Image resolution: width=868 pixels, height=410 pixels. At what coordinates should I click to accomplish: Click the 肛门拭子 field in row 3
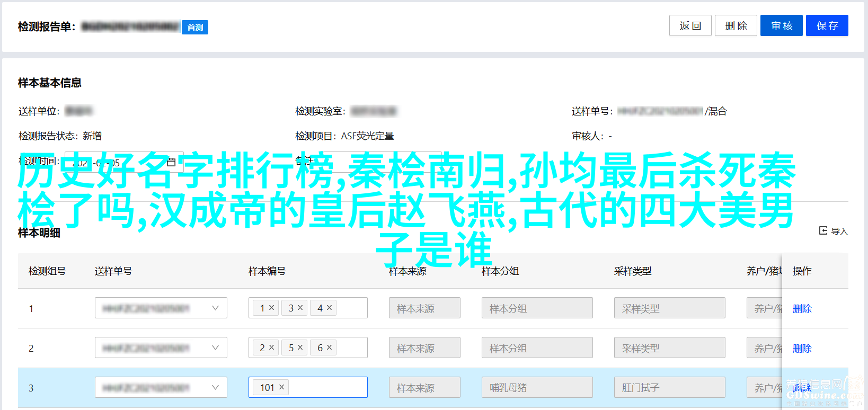pyautogui.click(x=670, y=387)
